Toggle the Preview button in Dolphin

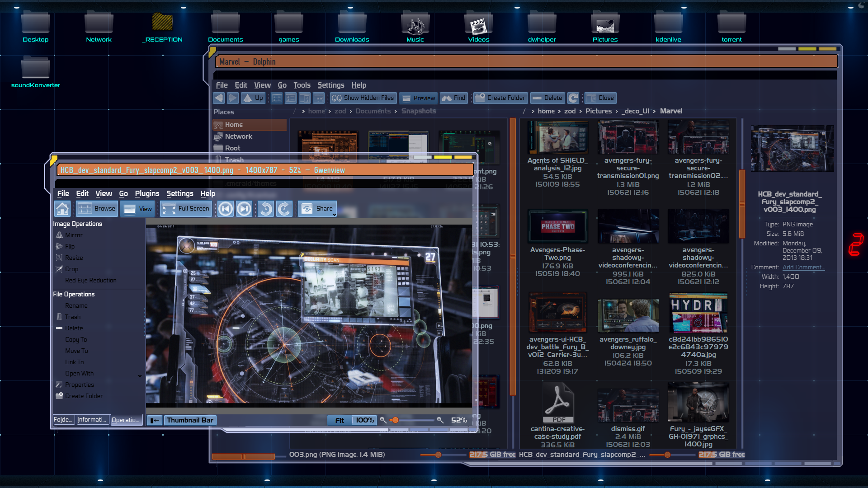coord(419,98)
